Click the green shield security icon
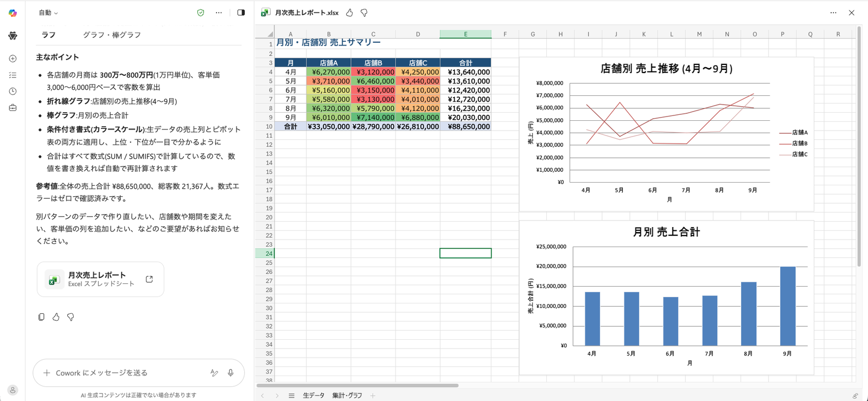Image resolution: width=868 pixels, height=401 pixels. 201,12
